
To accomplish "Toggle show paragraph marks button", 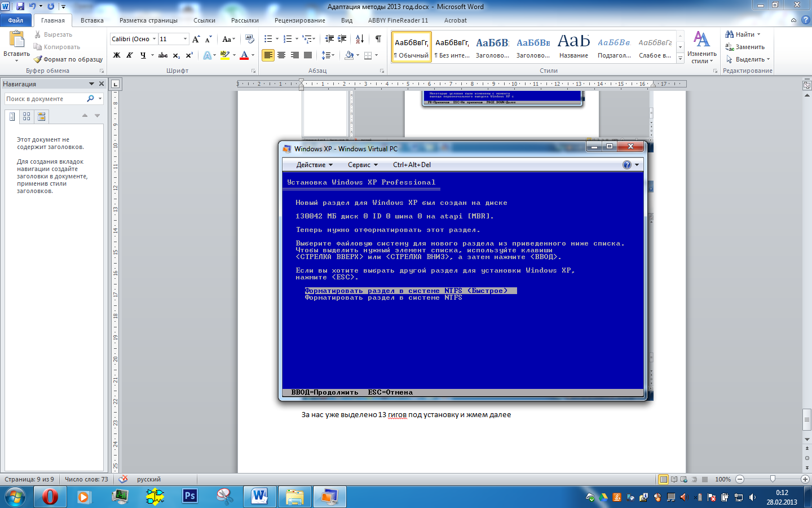I will coord(378,39).
